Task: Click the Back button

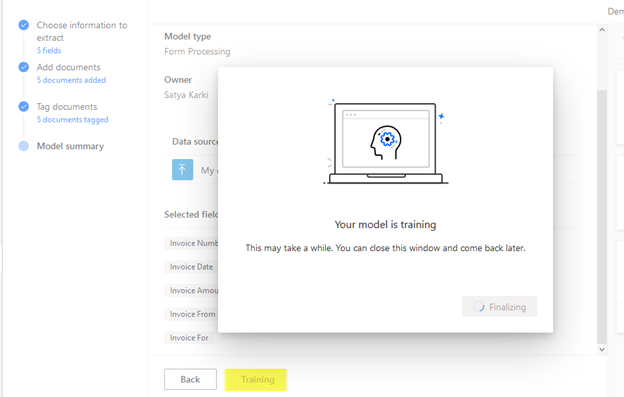Action: 190,379
